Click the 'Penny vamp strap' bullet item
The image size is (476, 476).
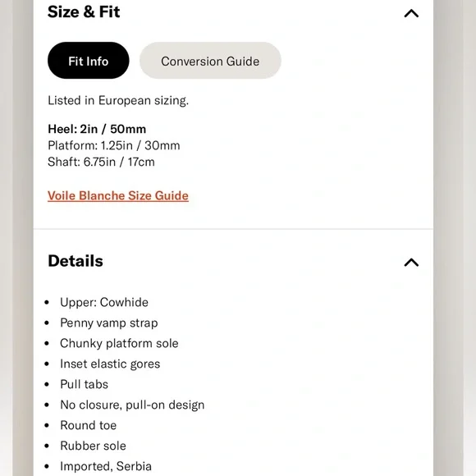[109, 323]
